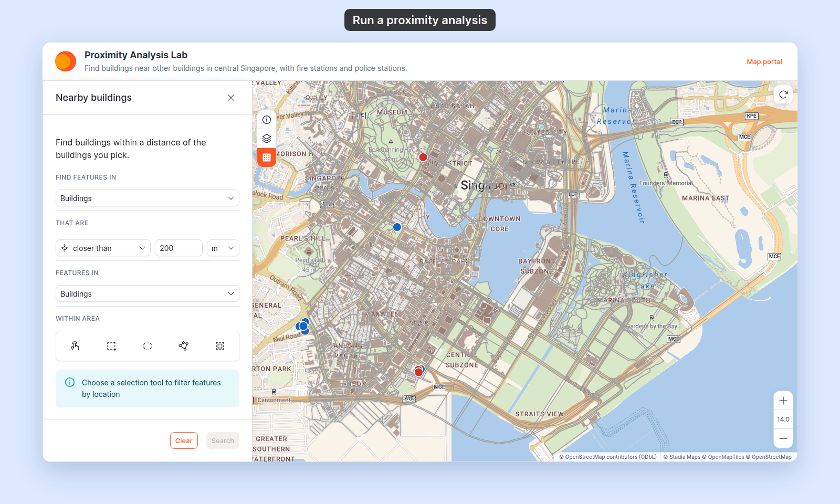This screenshot has width=840, height=504.
Task: Click the red marker near Central Subzone
Action: 418,372
